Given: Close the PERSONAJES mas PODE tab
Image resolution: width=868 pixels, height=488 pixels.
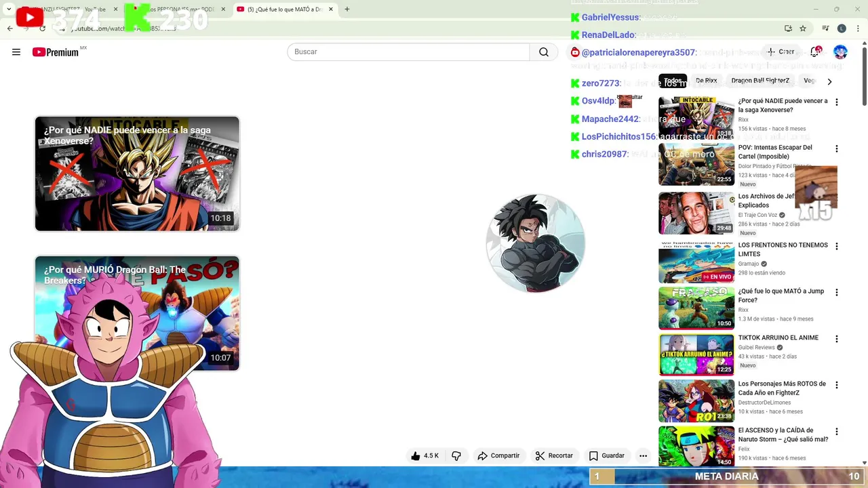Looking at the screenshot, I should 223,9.
